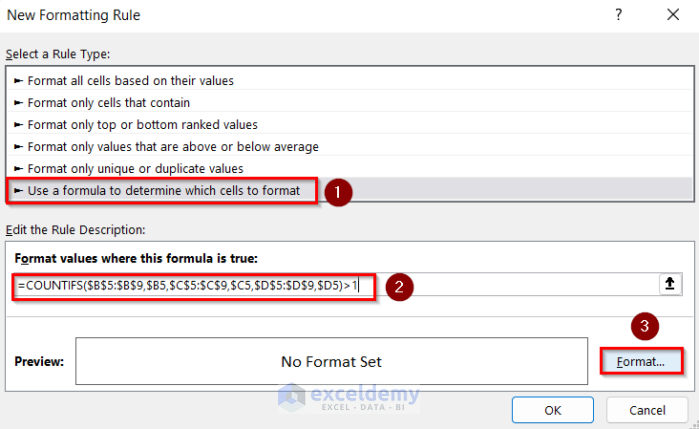Viewport: 699px width, 429px height.
Task: Select 'Format only cells that contain' rule
Action: [x=109, y=102]
